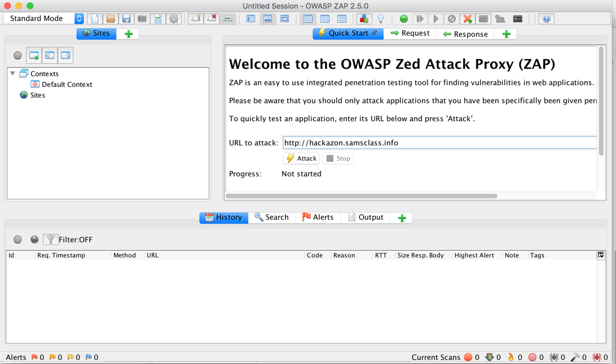The height and width of the screenshot is (364, 616).
Task: Click the Show tab names lightbulb icon
Action: point(196,19)
